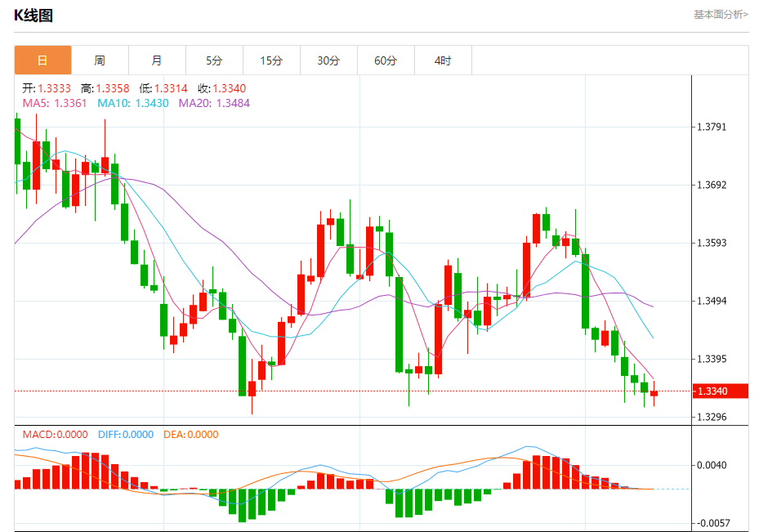Open the 基本面分析 link
The height and width of the screenshot is (532, 759).
pos(721,15)
